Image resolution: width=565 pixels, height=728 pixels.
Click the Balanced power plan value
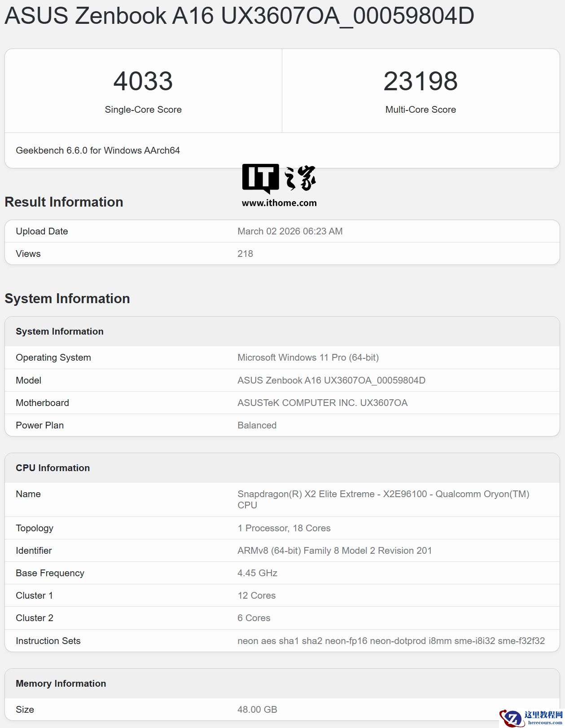[257, 425]
